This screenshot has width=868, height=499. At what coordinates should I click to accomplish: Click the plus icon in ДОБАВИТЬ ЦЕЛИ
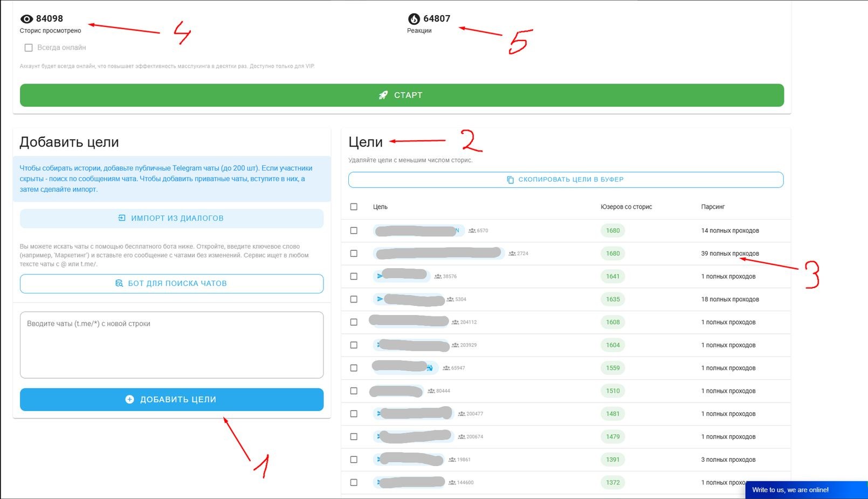click(x=129, y=400)
